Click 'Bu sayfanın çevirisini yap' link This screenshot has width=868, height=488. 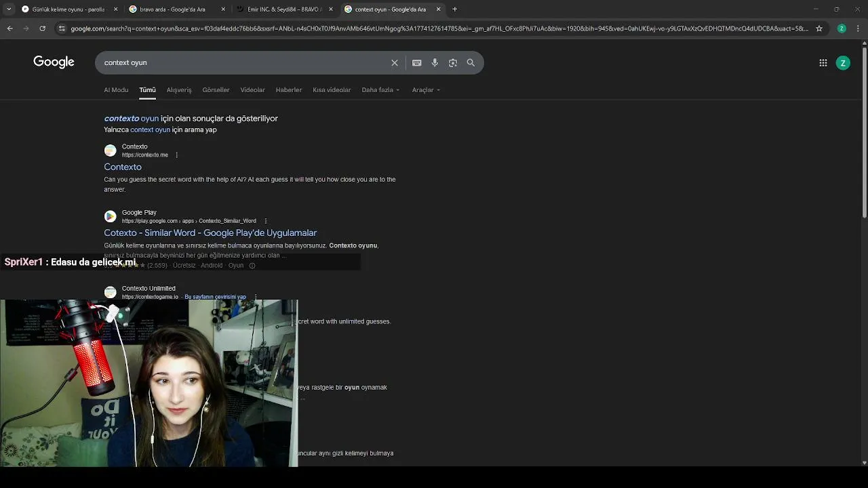click(215, 297)
